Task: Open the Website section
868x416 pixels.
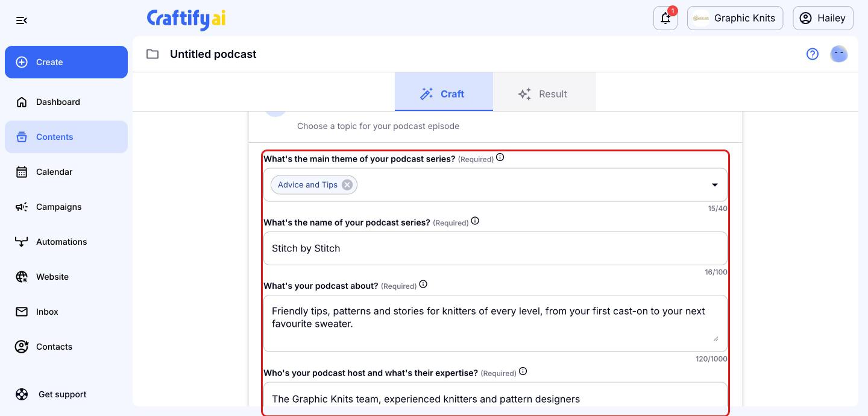Action: click(66, 277)
